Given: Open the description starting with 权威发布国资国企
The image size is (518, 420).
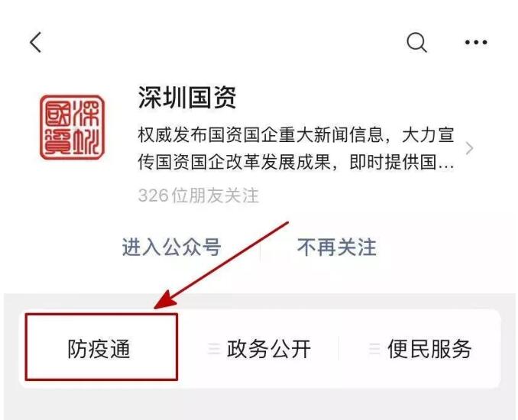Looking at the screenshot, I should tap(296, 149).
